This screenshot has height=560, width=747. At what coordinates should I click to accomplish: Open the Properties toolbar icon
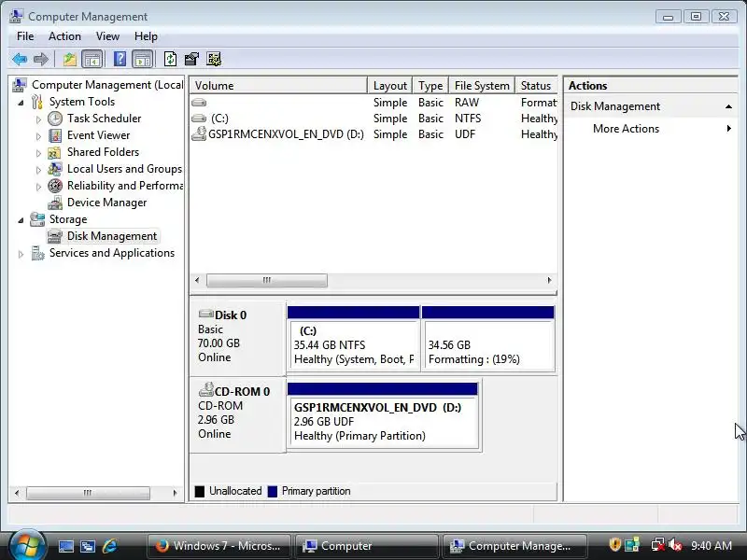191,59
